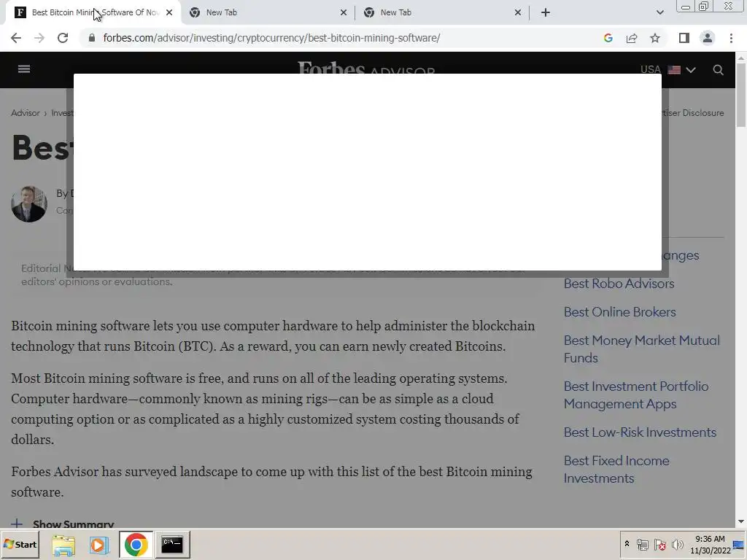Open Best Investment Portfolio Management Apps link
Image resolution: width=747 pixels, height=560 pixels.
[x=636, y=394]
